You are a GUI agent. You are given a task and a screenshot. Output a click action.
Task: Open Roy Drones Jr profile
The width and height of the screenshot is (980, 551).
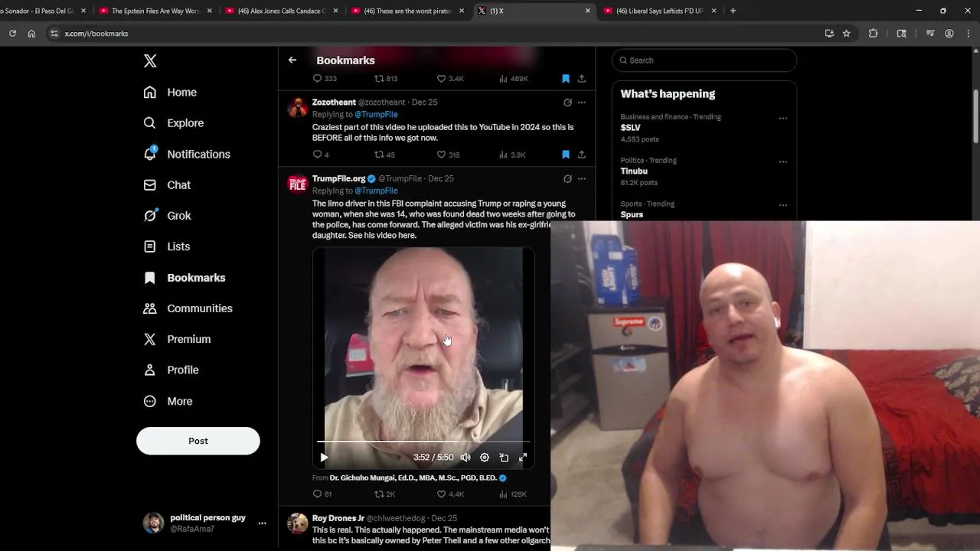pyautogui.click(x=338, y=519)
